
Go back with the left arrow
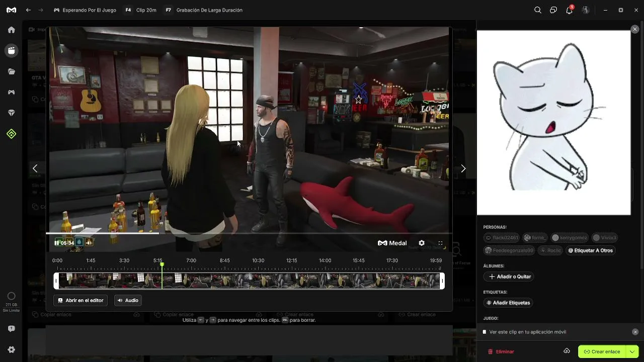pos(28,10)
